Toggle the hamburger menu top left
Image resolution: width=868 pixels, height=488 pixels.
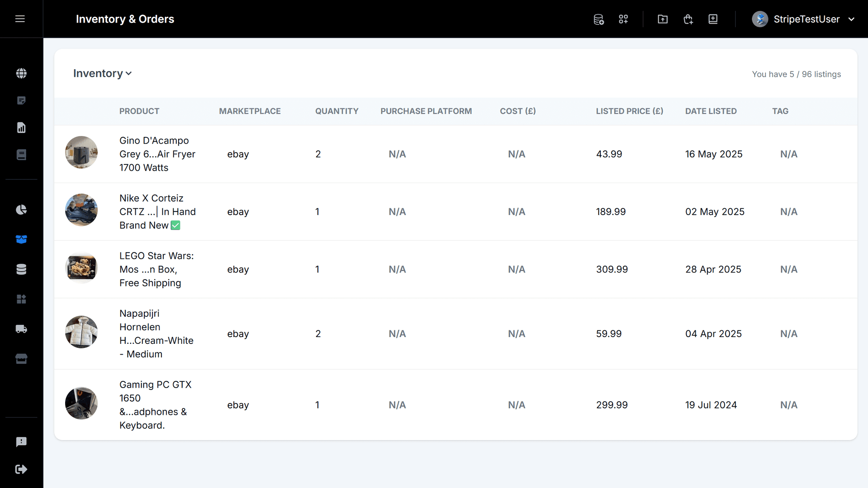(x=20, y=19)
